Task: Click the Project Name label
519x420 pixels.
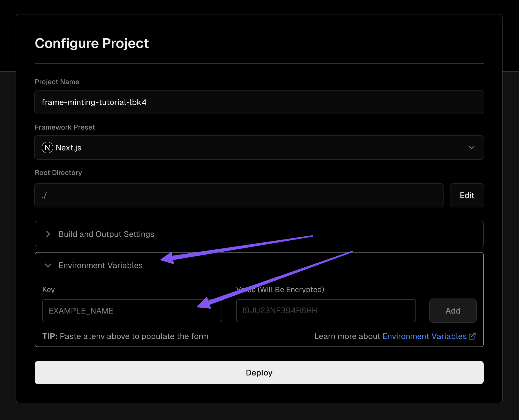Action: click(x=57, y=82)
